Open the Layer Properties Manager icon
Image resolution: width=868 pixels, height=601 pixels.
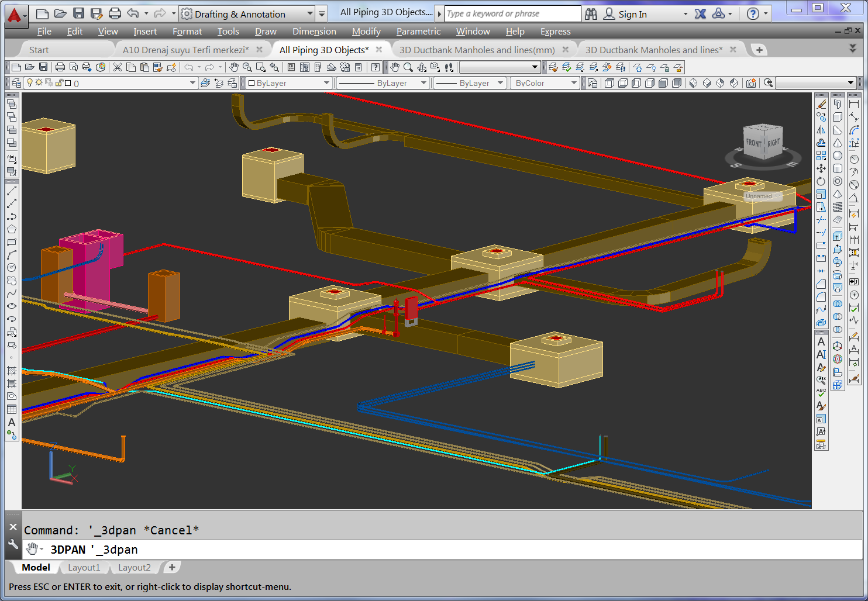point(16,83)
